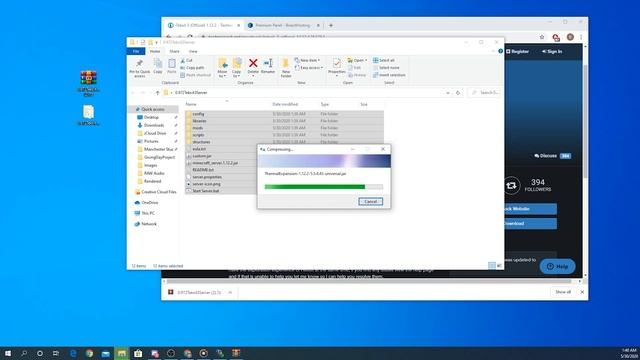Open the new tab plus button in Chrome
Image resolution: width=640 pixels, height=360 pixels.
pos(331,25)
